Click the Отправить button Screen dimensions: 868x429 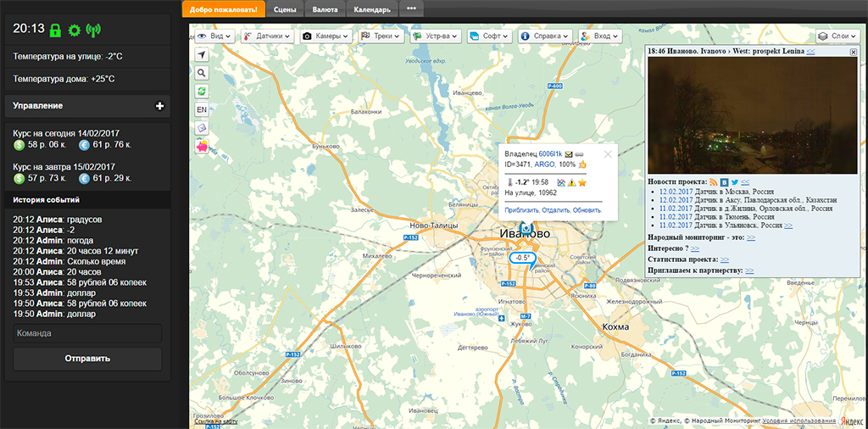87,359
